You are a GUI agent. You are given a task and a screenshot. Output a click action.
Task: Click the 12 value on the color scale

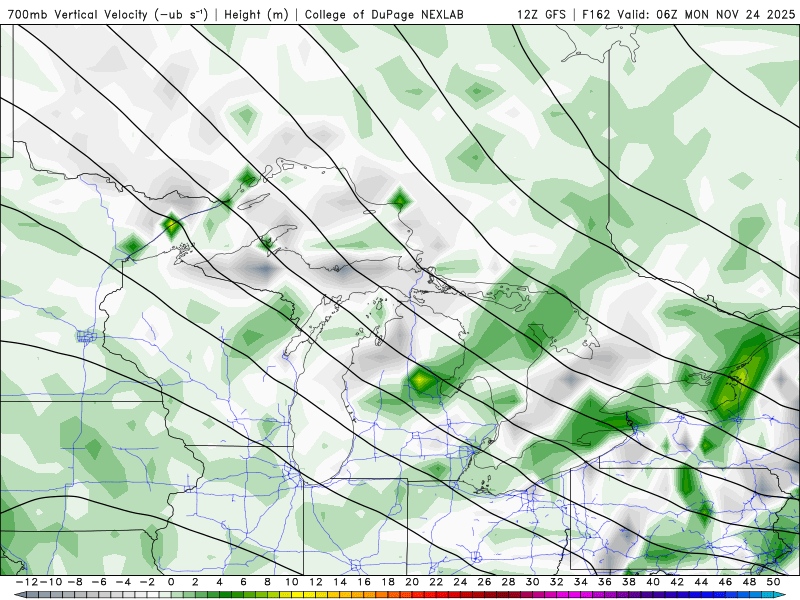point(316,582)
